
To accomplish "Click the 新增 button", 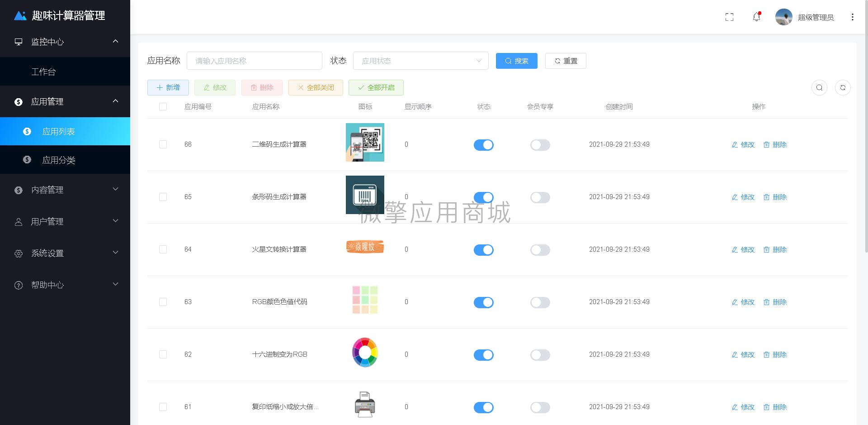I will point(168,88).
